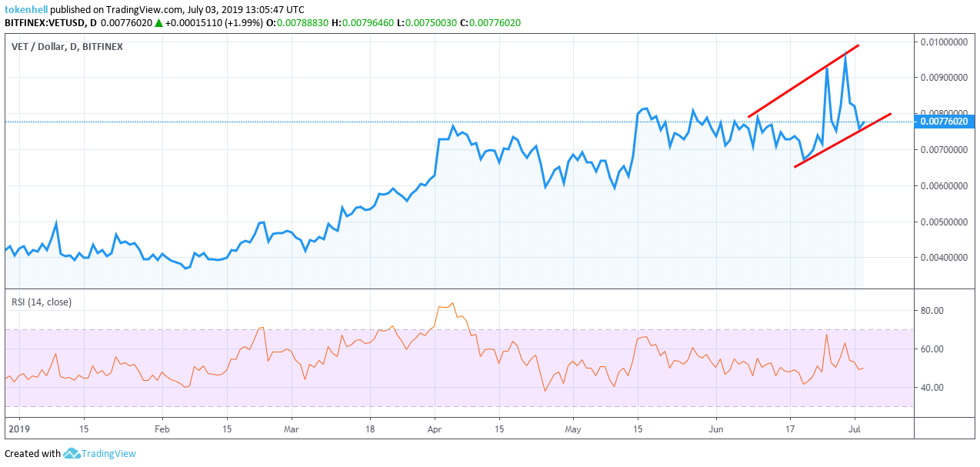Click the VET / Dollar chart title
The width and height of the screenshot is (980, 467).
click(x=67, y=47)
